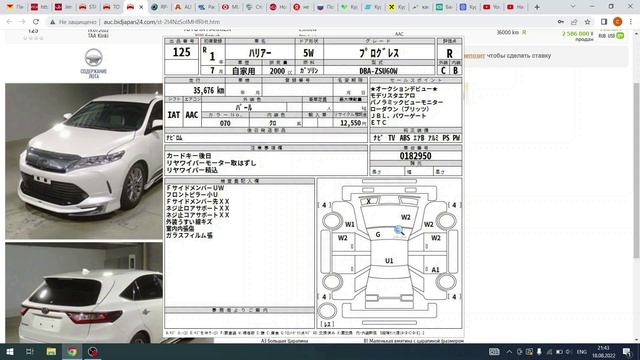Switch to the TO tab

(111, 7)
